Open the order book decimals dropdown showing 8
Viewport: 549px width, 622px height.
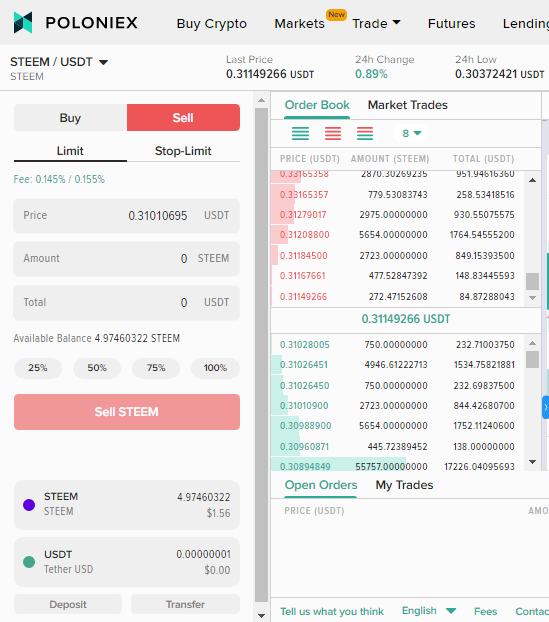[x=411, y=133]
